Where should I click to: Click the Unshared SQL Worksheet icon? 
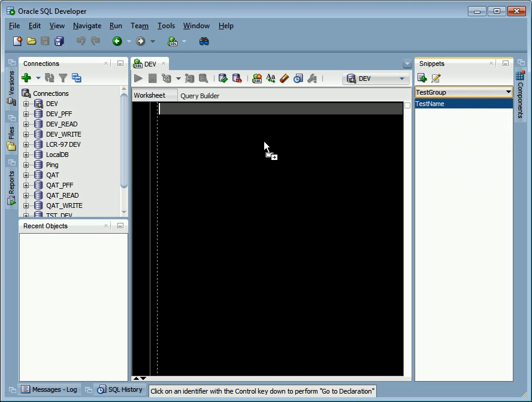[257, 78]
